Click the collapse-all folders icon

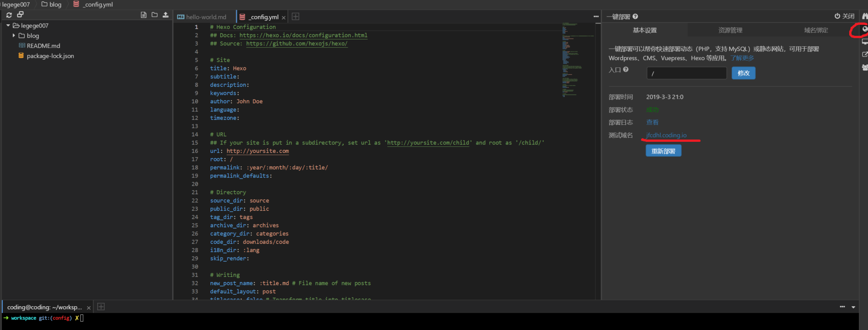pyautogui.click(x=20, y=15)
